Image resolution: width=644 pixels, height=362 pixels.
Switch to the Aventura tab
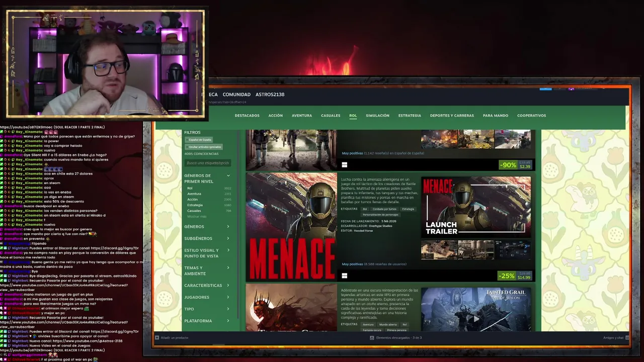pyautogui.click(x=302, y=116)
